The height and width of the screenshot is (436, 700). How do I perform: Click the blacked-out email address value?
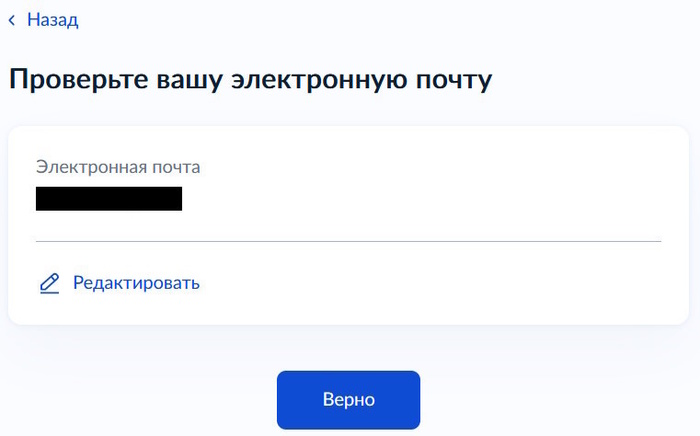tap(108, 198)
